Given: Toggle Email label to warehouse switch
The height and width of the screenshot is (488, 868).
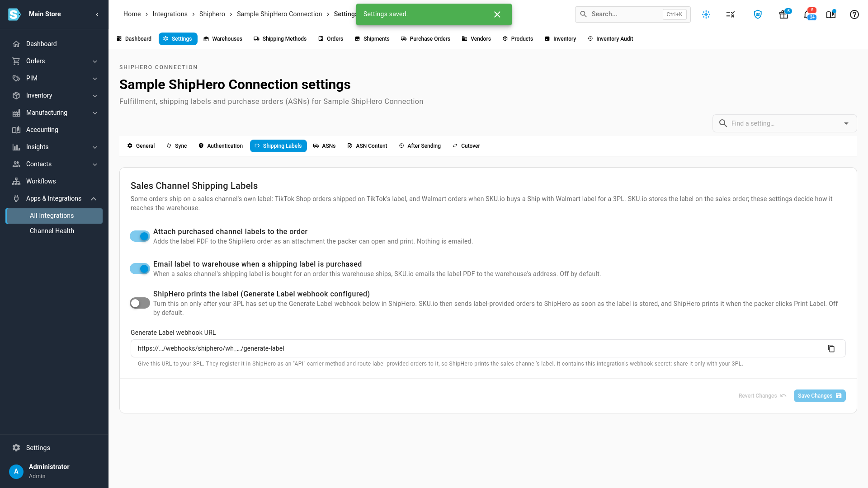Looking at the screenshot, I should point(140,269).
